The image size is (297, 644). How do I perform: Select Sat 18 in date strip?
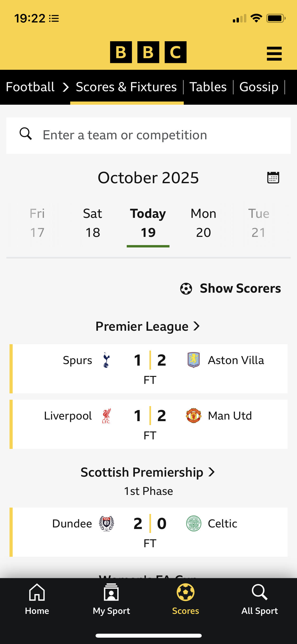tap(93, 223)
